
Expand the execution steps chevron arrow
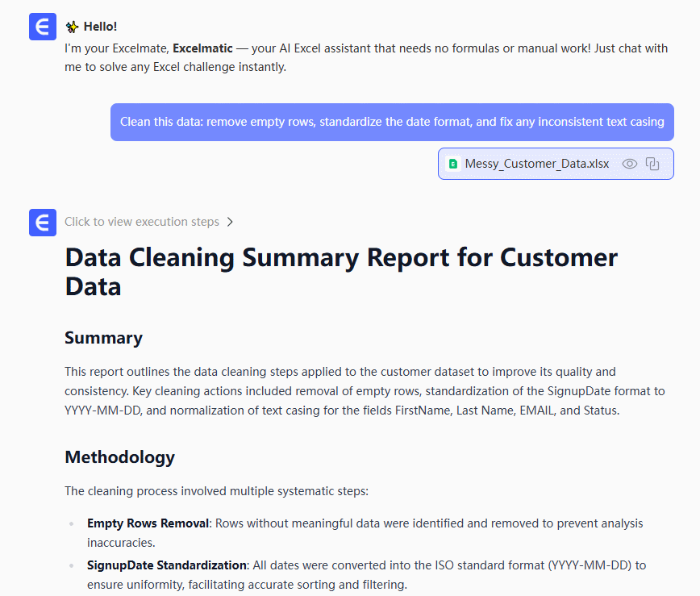pyautogui.click(x=230, y=222)
